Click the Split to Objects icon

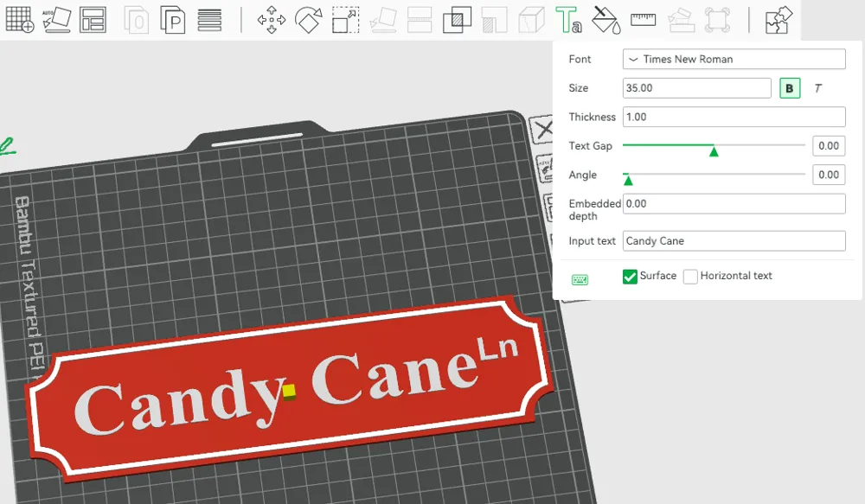click(137, 20)
